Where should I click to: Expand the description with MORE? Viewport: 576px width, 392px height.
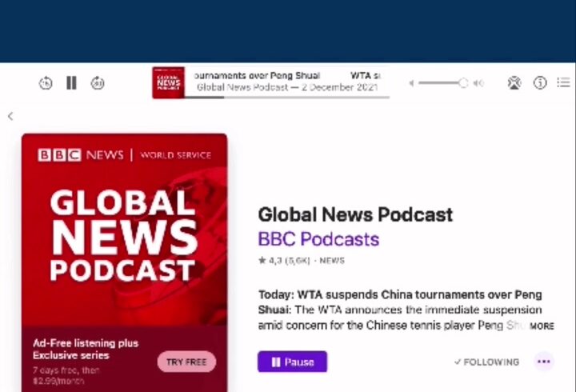point(541,326)
